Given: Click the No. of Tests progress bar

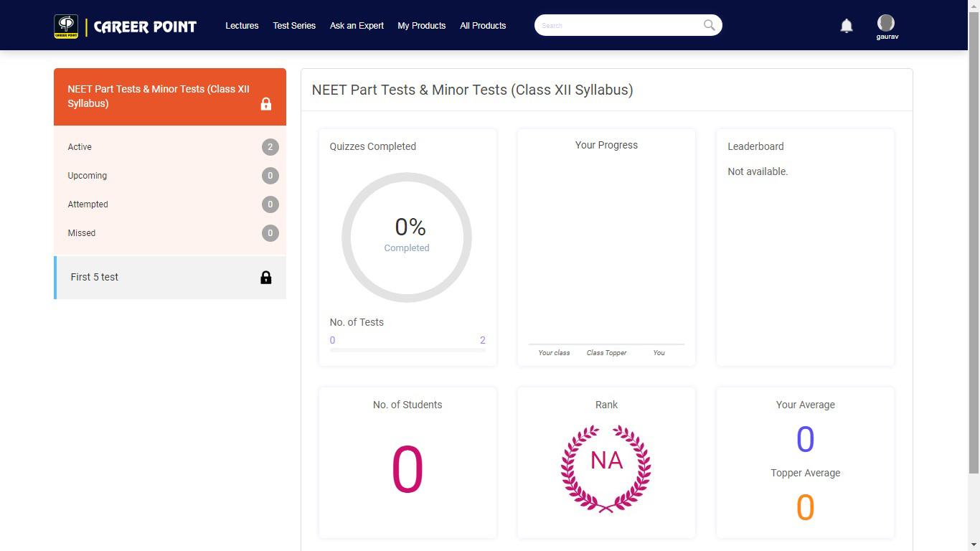Looking at the screenshot, I should click(x=407, y=350).
